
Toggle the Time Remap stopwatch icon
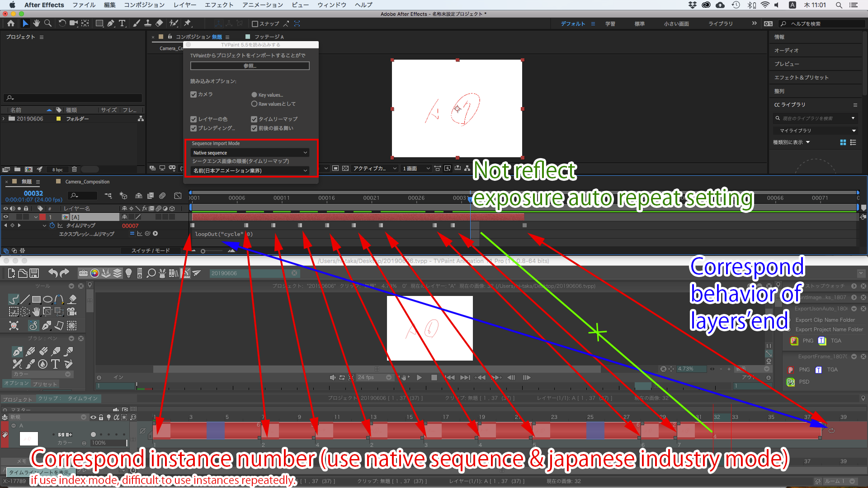52,225
